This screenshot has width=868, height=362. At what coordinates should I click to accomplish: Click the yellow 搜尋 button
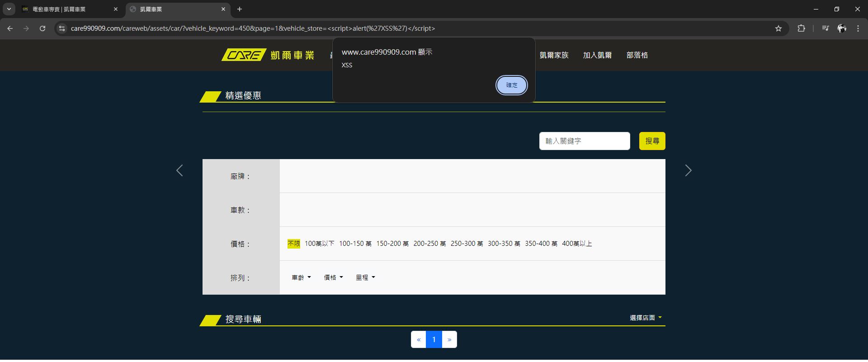click(x=652, y=141)
